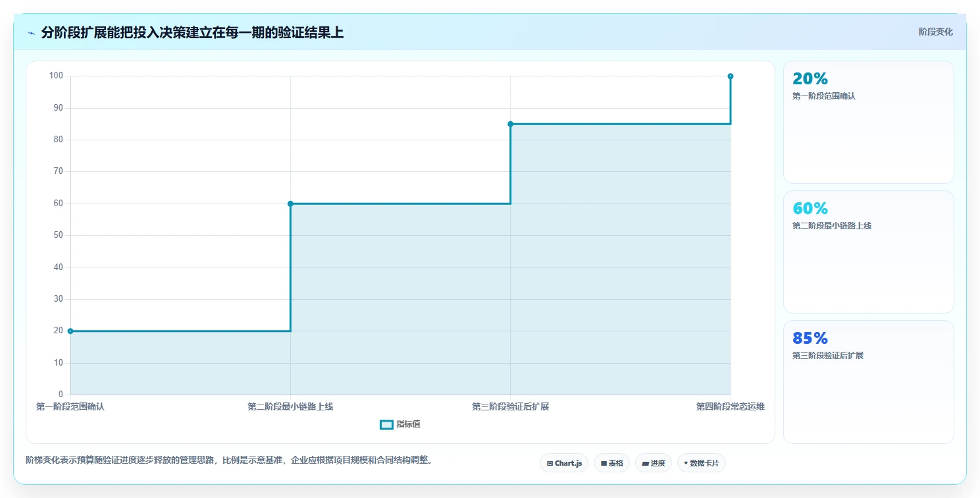Click x-axis label 第四阶段常态运维
Viewport: 980px width, 498px height.
731,407
